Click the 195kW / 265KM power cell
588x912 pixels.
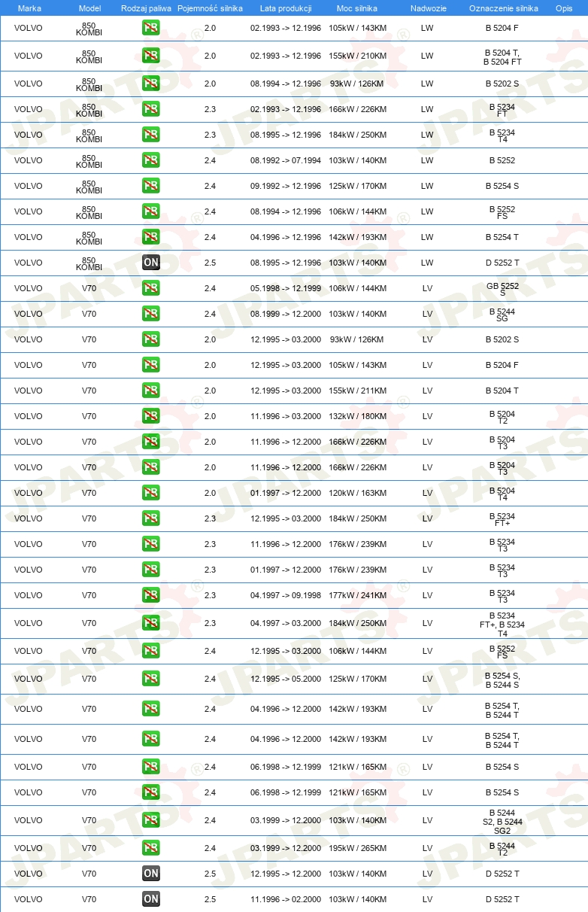point(357,848)
